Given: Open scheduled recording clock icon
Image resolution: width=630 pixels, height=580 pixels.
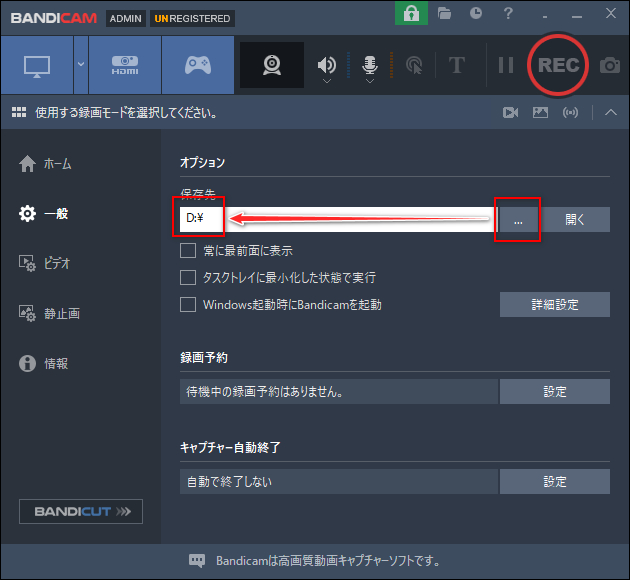Looking at the screenshot, I should [476, 13].
